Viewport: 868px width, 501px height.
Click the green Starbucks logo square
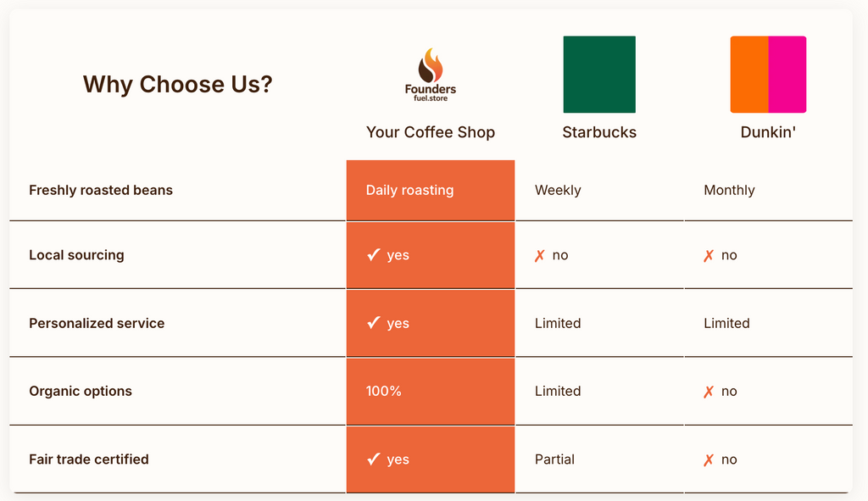[x=599, y=75]
